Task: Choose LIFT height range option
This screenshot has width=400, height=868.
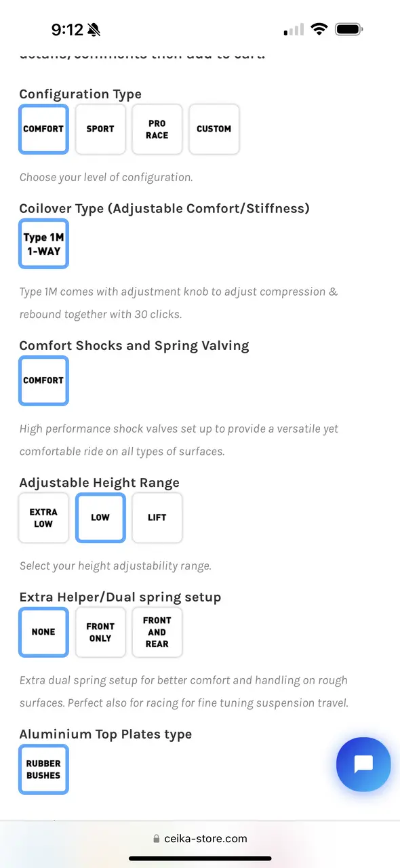Action: (x=157, y=517)
